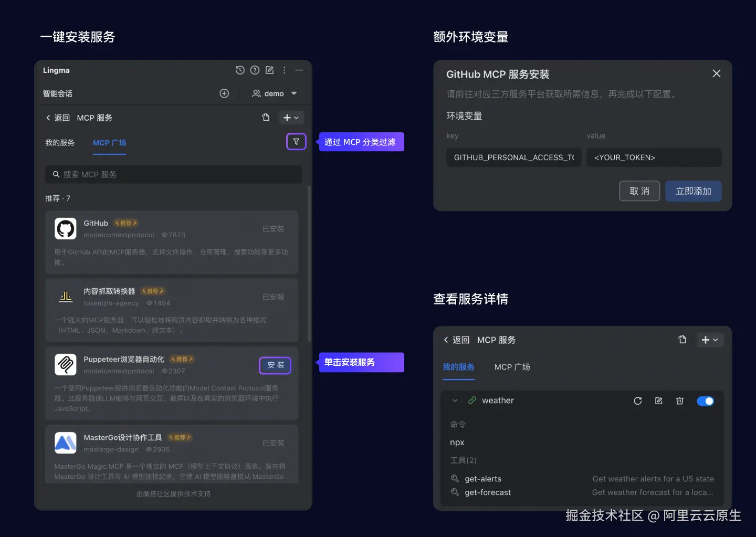Minimize the Lingma panel
This screenshot has width=756, height=537.
[299, 70]
